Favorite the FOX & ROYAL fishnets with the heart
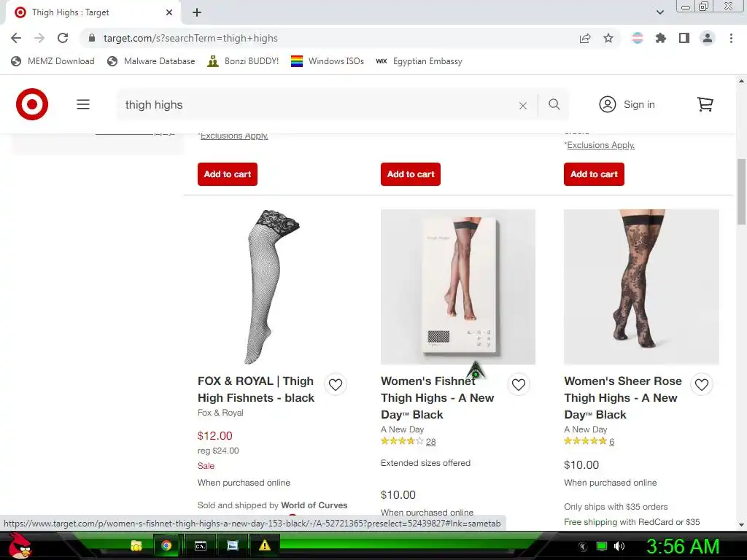 tap(336, 384)
